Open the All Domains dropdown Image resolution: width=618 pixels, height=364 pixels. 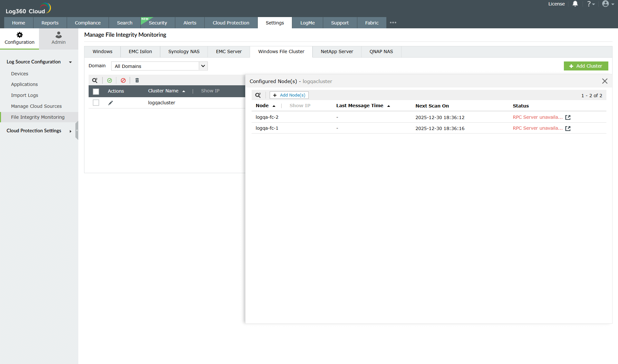[x=203, y=66]
